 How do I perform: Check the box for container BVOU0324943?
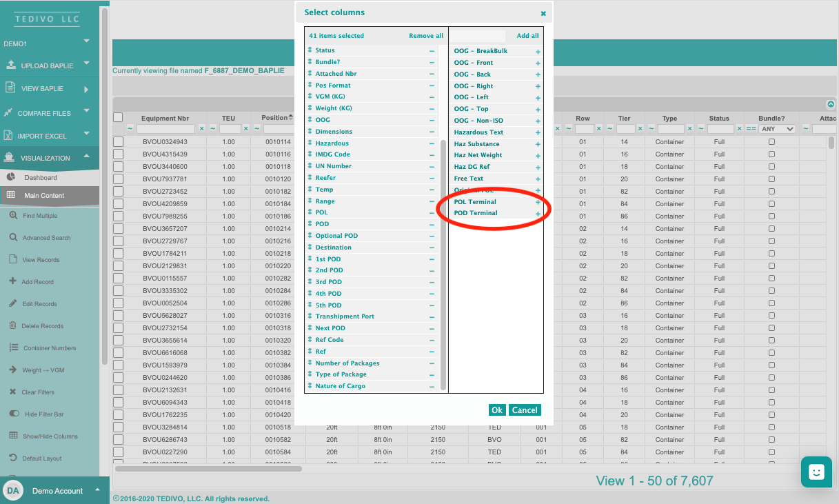pyautogui.click(x=118, y=142)
